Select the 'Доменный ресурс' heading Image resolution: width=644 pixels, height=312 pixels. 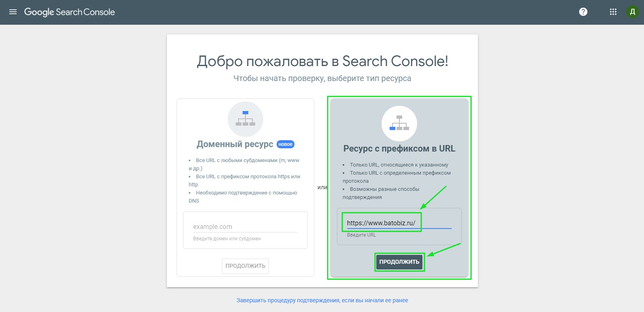click(235, 144)
